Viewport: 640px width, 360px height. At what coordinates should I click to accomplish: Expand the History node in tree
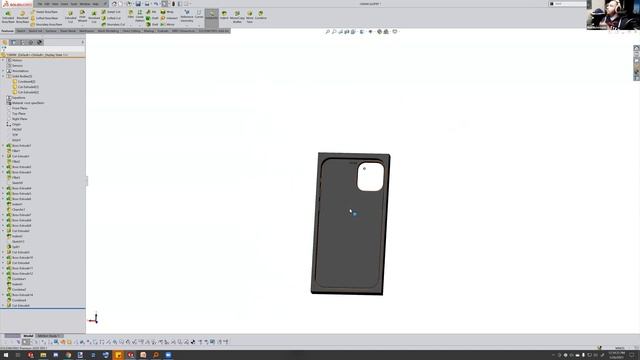3,60
